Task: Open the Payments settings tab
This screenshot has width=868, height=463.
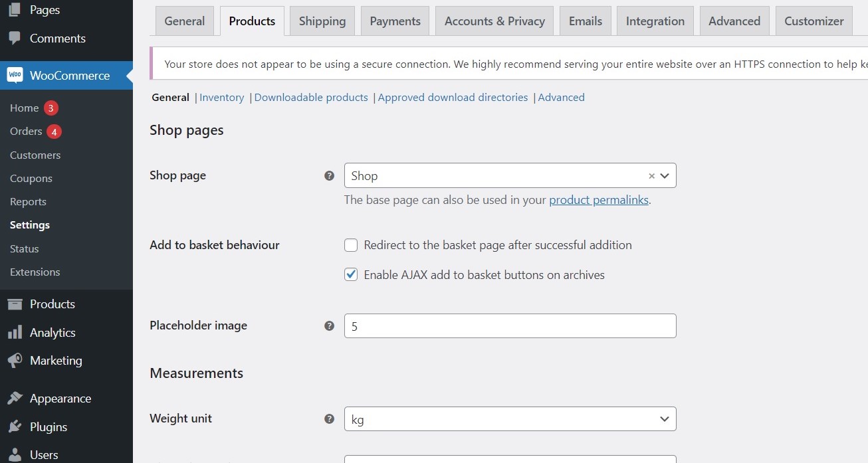Action: click(x=395, y=21)
